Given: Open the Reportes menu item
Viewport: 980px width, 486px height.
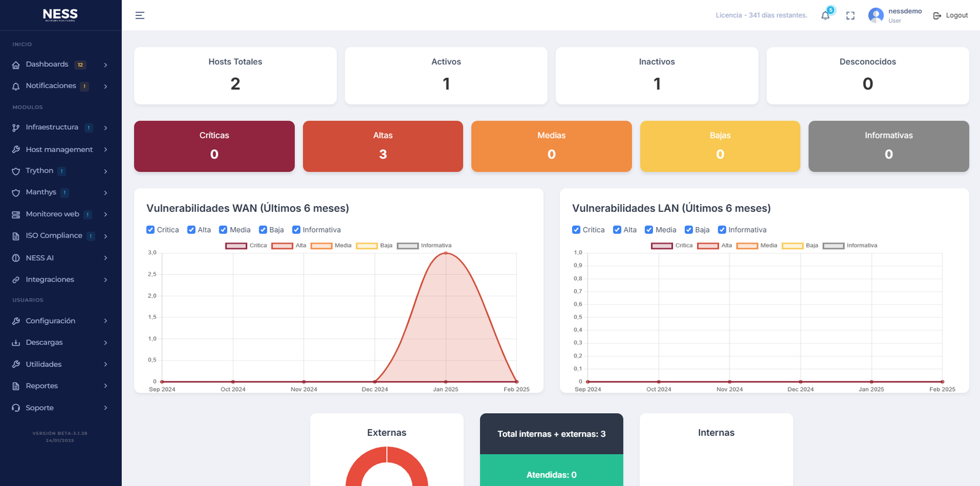Looking at the screenshot, I should (x=42, y=386).
